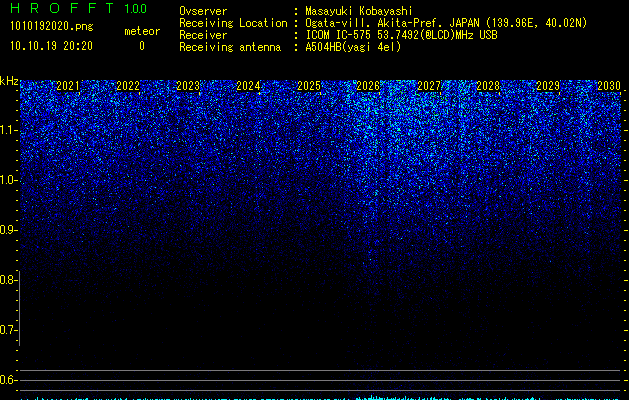Click the kHz axis unit label
Screen dimensions: 629x400
point(9,81)
